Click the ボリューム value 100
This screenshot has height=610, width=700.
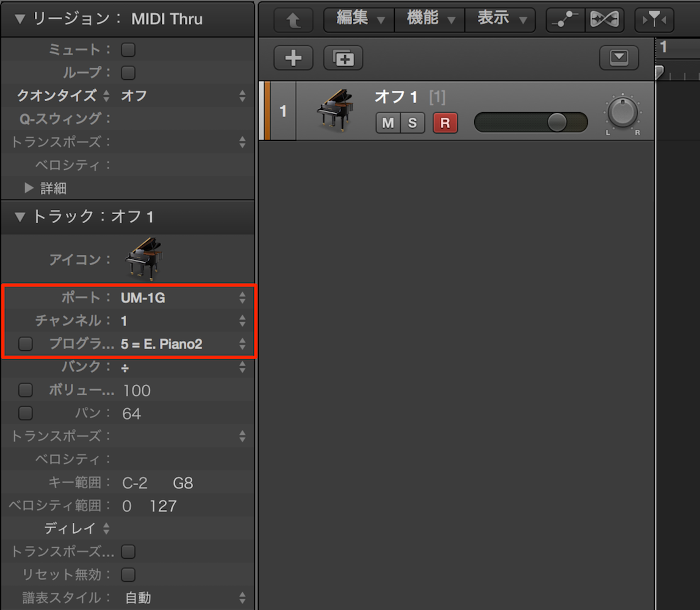137,390
